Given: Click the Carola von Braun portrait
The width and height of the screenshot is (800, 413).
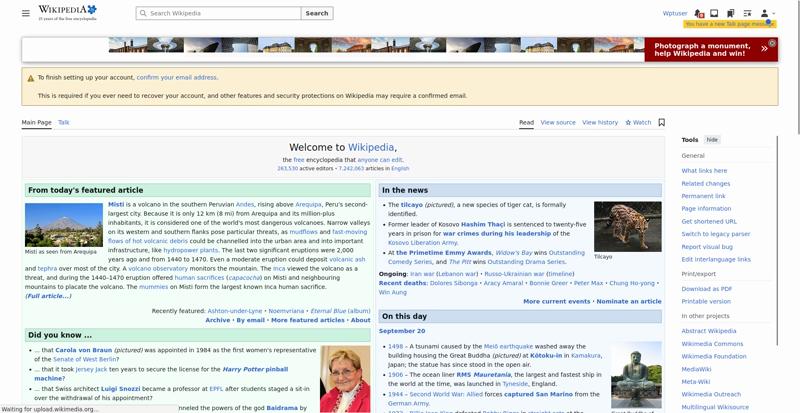Looking at the screenshot, I should (345, 379).
